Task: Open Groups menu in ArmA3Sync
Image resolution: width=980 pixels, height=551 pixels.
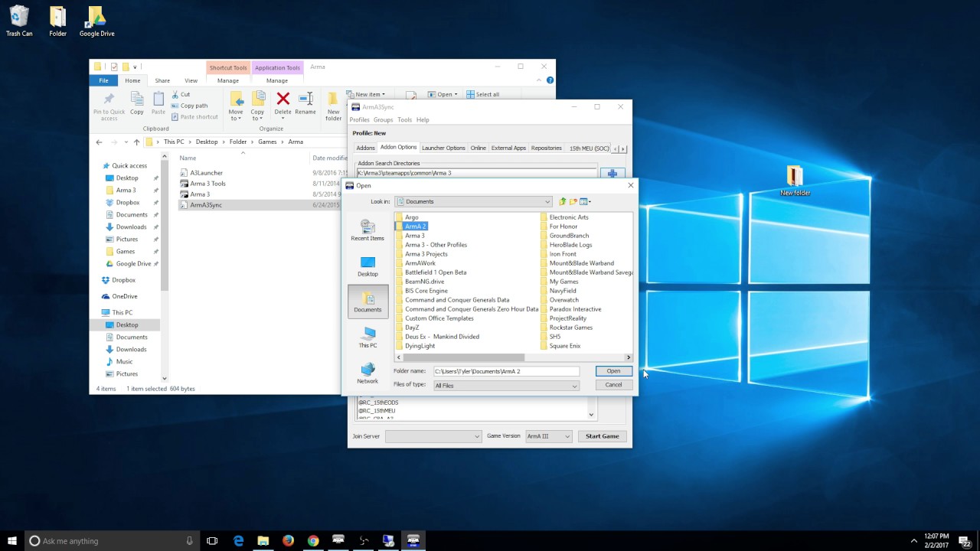Action: (383, 119)
